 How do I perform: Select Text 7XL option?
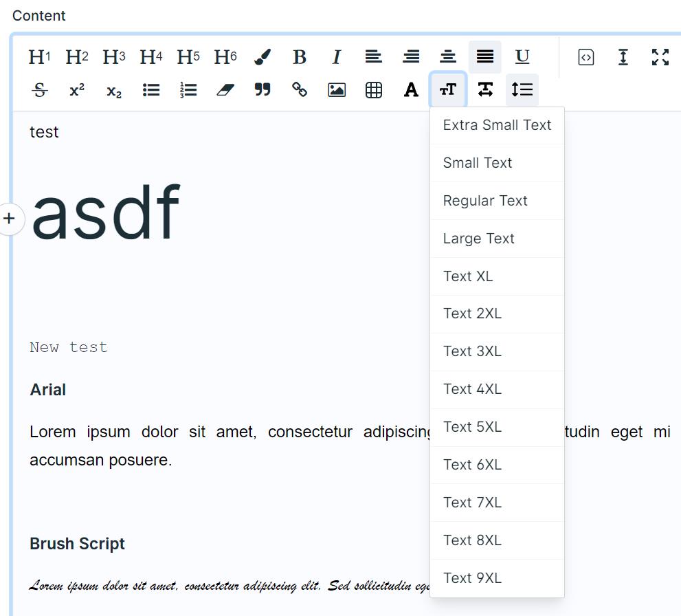(x=497, y=503)
